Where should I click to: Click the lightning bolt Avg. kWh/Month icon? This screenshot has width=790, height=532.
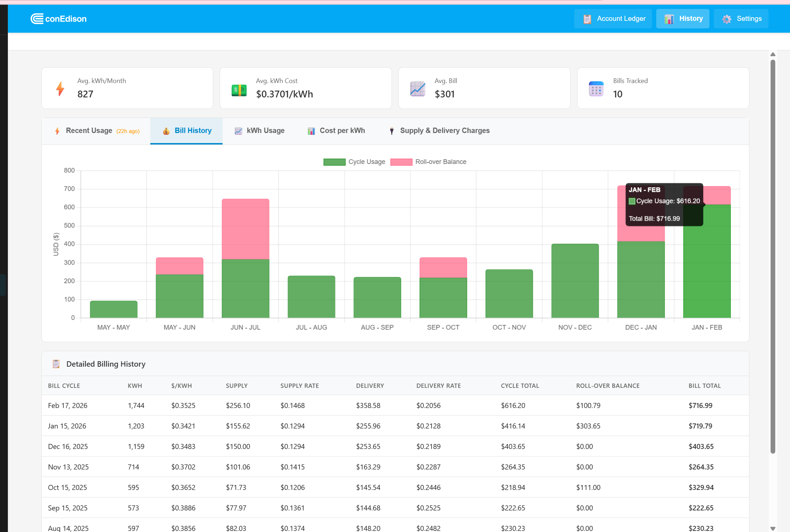coord(60,88)
